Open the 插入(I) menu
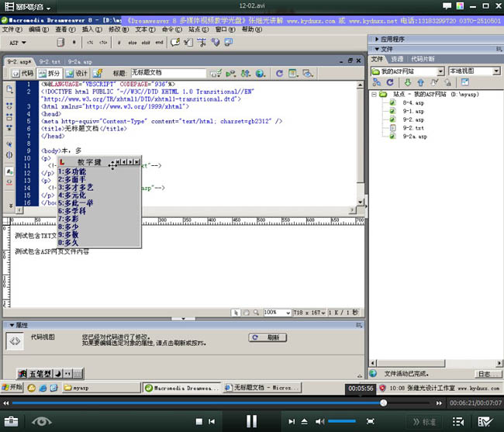Screen dimensions: 504x432 click(x=92, y=29)
